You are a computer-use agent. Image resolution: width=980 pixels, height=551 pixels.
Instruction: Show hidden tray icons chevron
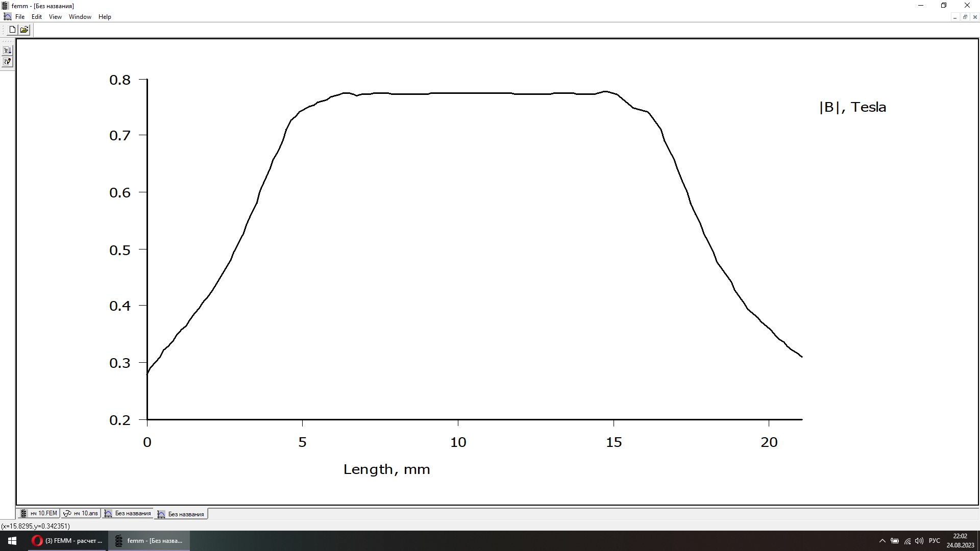coord(882,541)
